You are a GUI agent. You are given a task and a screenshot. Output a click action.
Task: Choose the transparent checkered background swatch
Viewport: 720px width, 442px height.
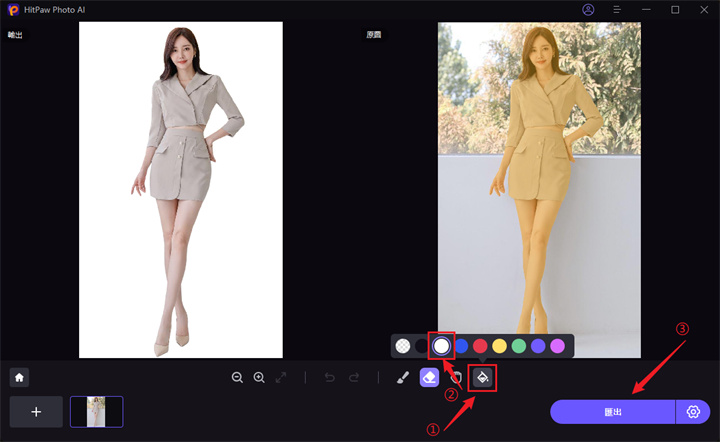point(402,346)
